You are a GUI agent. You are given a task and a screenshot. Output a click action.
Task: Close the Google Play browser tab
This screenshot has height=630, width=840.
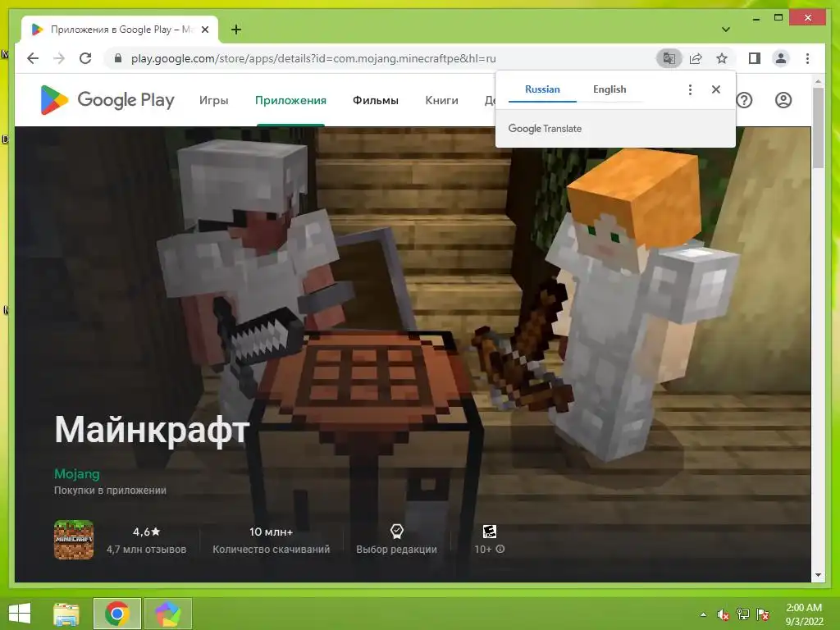pyautogui.click(x=204, y=30)
